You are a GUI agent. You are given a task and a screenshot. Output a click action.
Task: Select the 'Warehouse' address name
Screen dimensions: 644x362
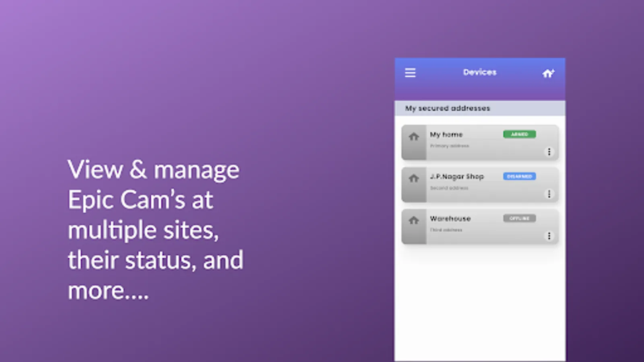click(450, 218)
